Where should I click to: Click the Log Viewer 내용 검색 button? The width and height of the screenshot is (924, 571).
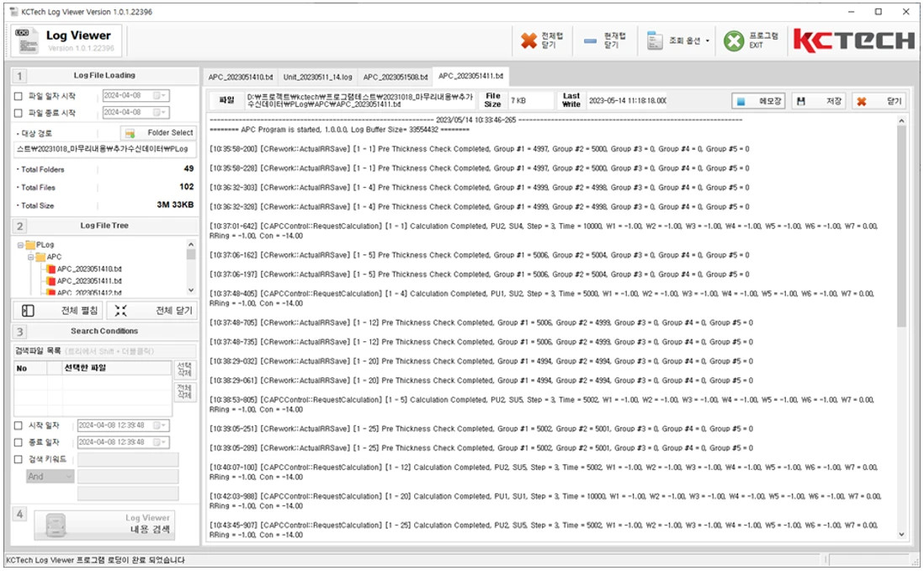tap(104, 525)
